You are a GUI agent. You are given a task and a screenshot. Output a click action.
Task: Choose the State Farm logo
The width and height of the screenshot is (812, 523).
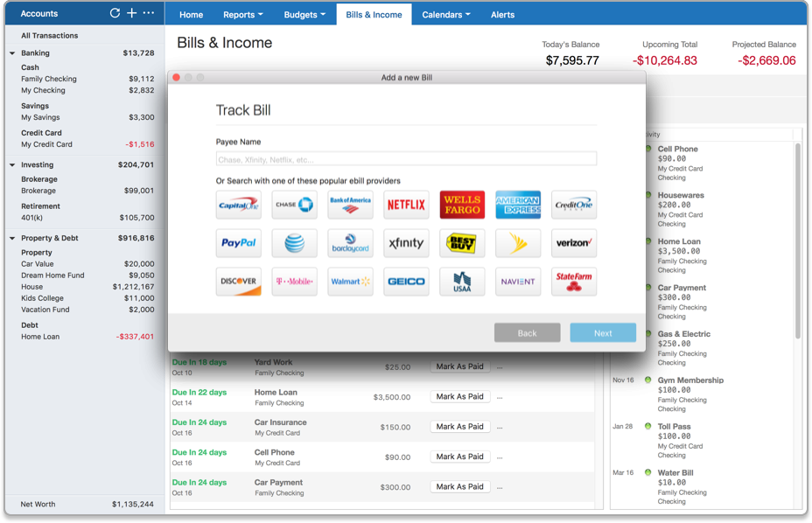574,281
